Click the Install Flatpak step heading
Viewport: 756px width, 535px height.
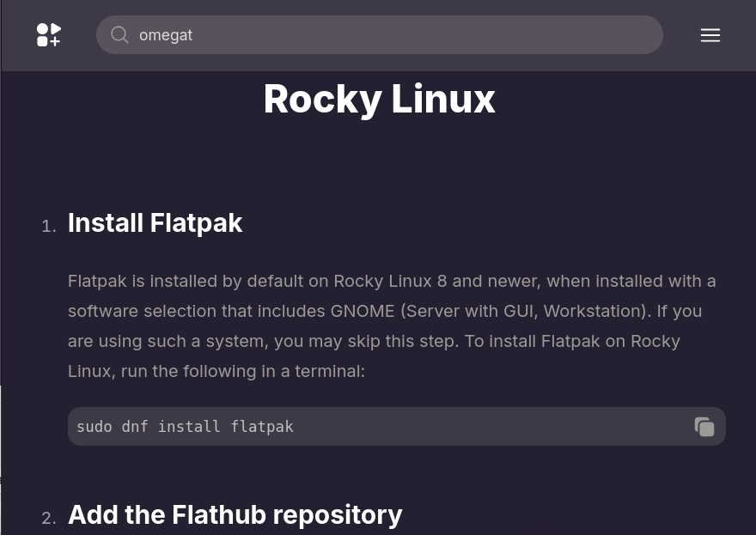155,223
